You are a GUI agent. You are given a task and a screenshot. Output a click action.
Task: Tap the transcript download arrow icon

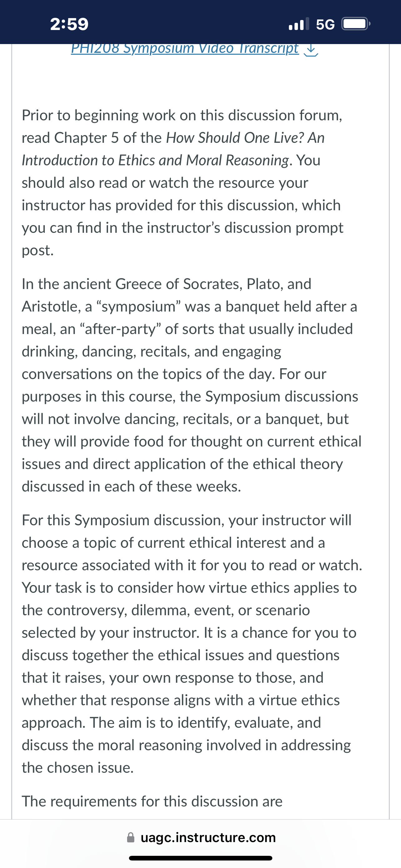click(x=311, y=50)
